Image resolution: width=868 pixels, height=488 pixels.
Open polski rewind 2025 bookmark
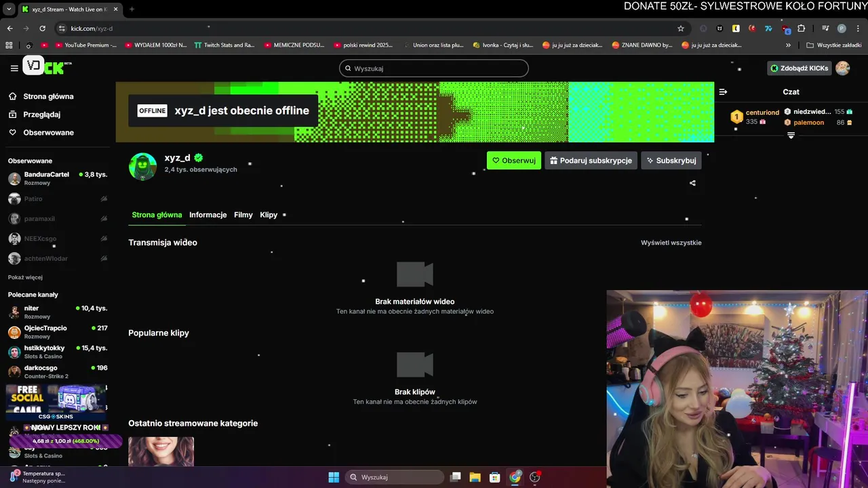pos(363,45)
